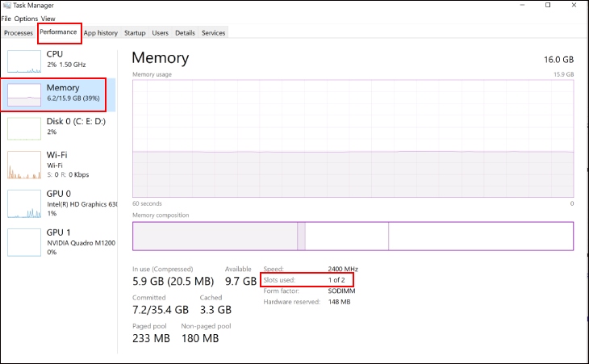
Task: Open the File menu
Action: [x=6, y=19]
